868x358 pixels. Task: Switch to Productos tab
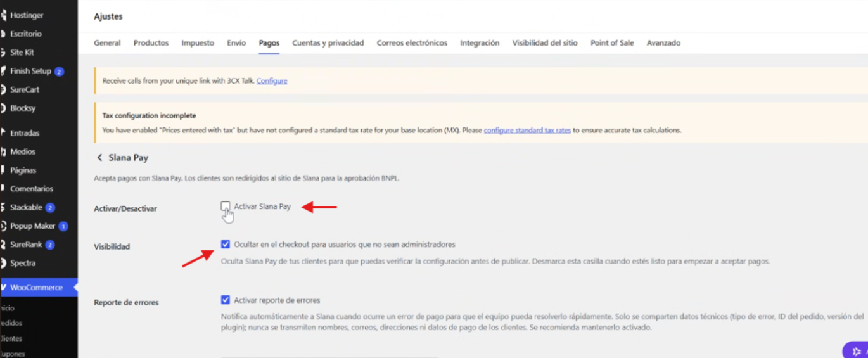pos(151,43)
